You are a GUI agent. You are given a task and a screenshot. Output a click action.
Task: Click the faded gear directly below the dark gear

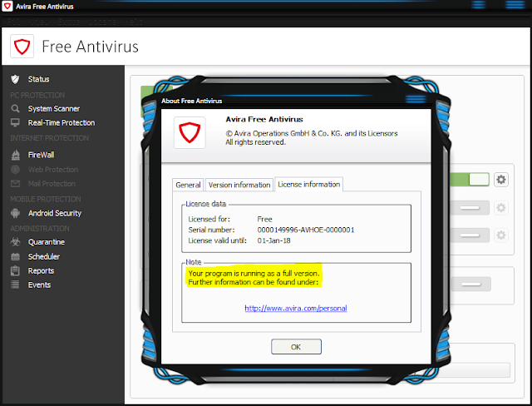[x=501, y=207]
